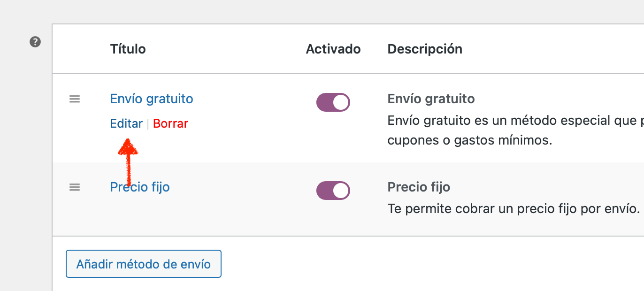Click Editar under Envío gratuito
The width and height of the screenshot is (644, 291).
click(x=126, y=123)
